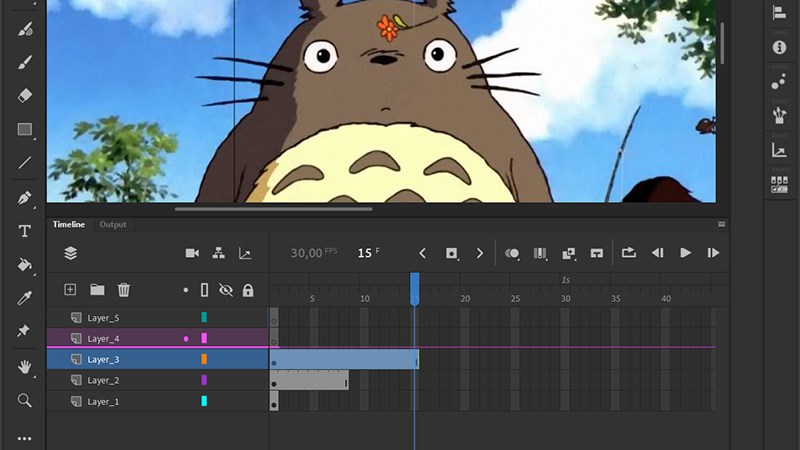Delete the selected layer
The height and width of the screenshot is (450, 800).
123,290
